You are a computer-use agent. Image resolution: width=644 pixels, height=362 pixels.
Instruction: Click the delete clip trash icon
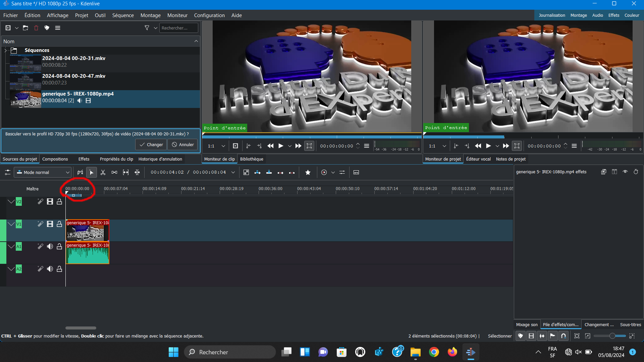36,28
